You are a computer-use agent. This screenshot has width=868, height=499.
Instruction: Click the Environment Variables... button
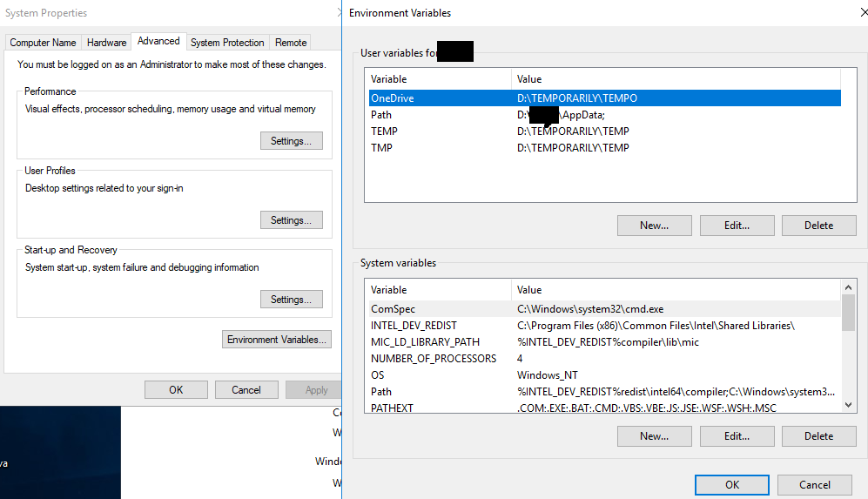(x=277, y=340)
